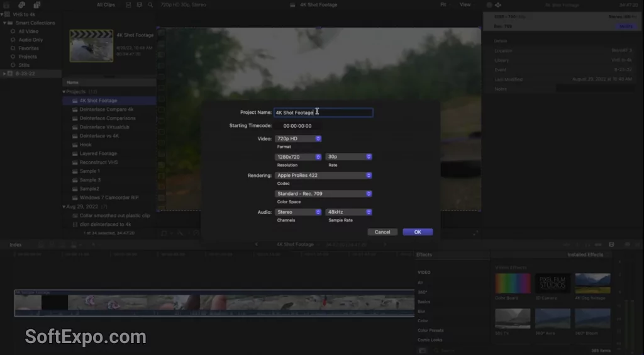Select the Basics effects category
Image resolution: width=644 pixels, height=355 pixels.
(x=424, y=302)
